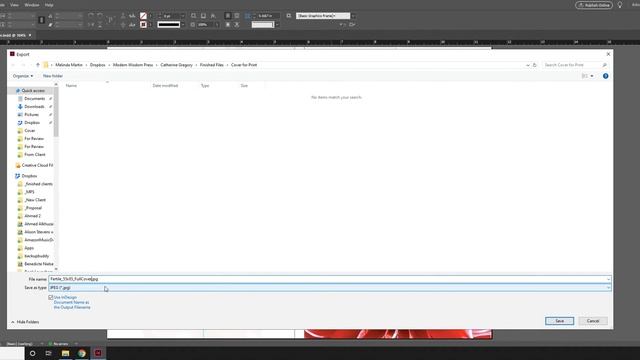Click the Publish Online button

594,5
